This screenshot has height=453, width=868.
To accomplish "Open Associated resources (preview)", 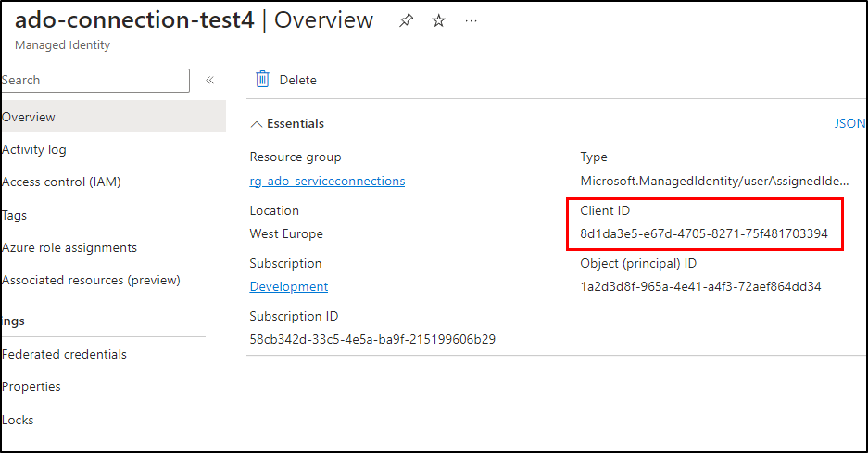I will point(91,280).
